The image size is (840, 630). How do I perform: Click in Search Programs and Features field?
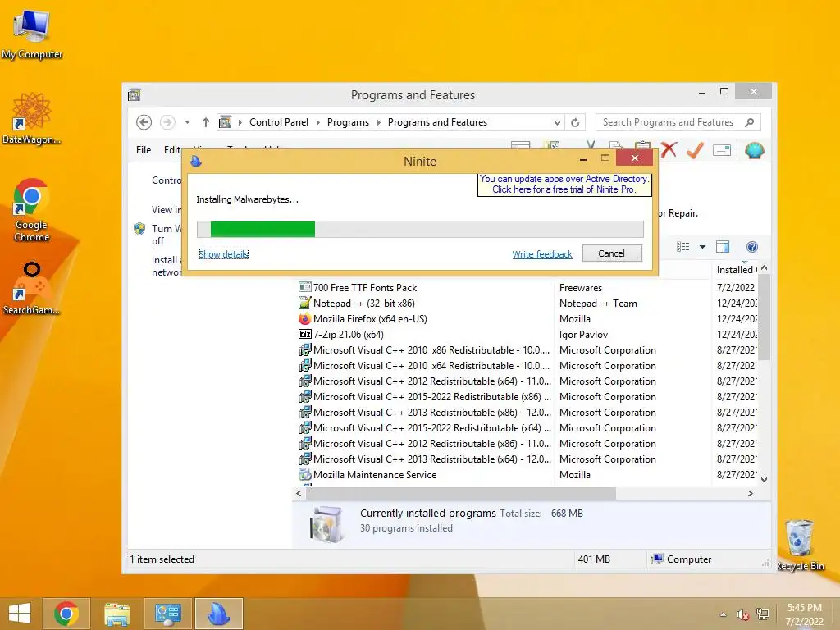tap(678, 122)
